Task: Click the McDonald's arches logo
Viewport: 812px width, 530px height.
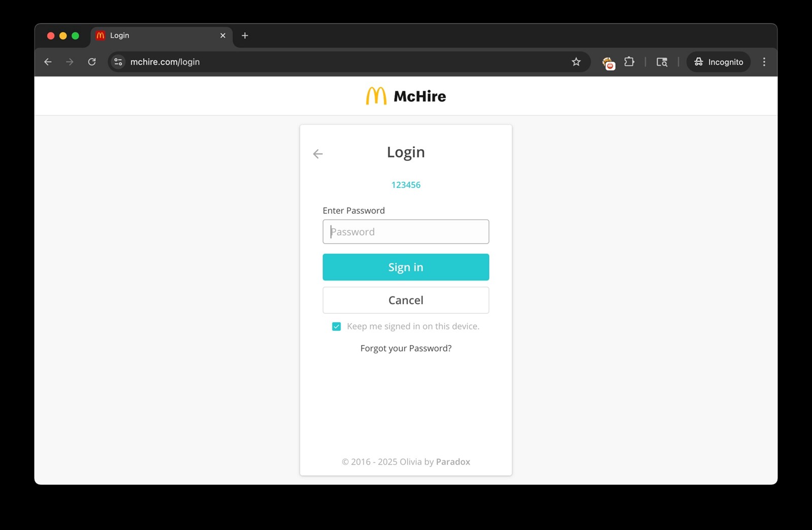Action: coord(376,96)
